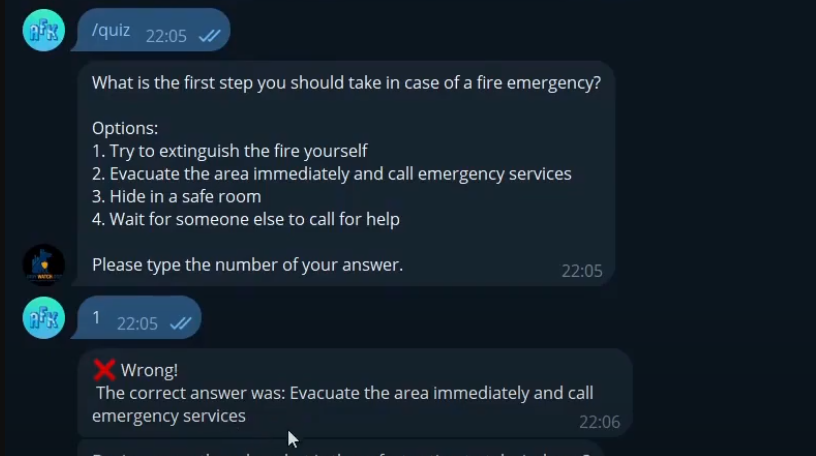816x456 pixels.
Task: Click the red cross emoji before Wrong!
Action: coord(104,370)
